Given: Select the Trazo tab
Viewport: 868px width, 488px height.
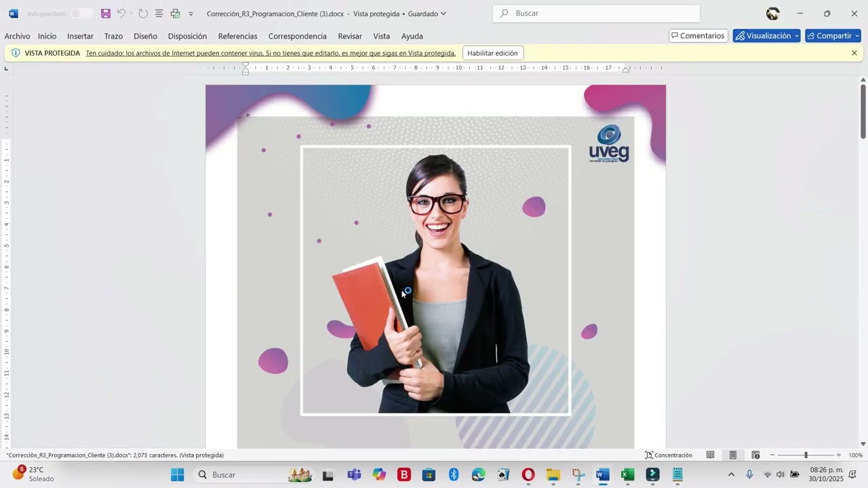Looking at the screenshot, I should pyautogui.click(x=113, y=36).
